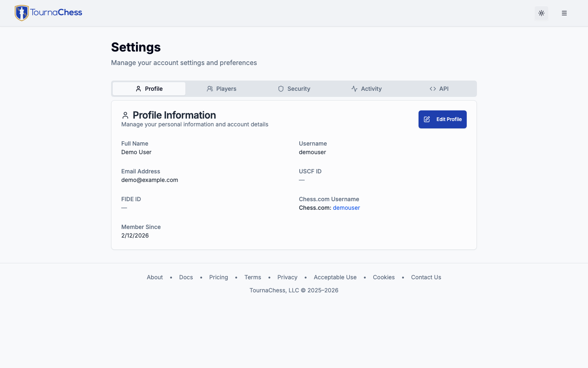
Task: Click the Edit Profile button
Action: 442,119
